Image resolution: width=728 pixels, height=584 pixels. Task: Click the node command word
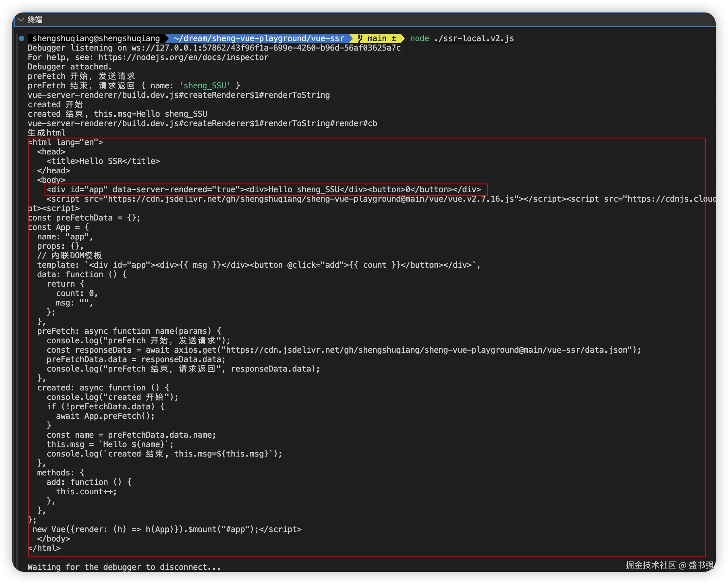click(x=419, y=38)
